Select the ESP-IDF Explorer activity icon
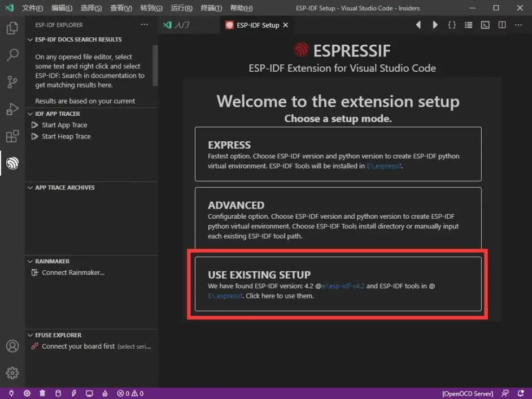Viewport: 532px width, 399px height. click(x=12, y=163)
